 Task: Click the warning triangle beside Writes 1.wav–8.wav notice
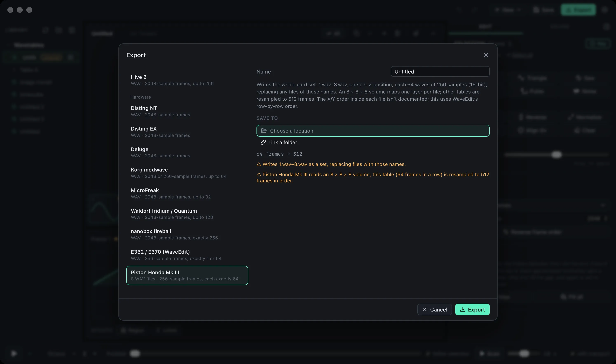[259, 164]
